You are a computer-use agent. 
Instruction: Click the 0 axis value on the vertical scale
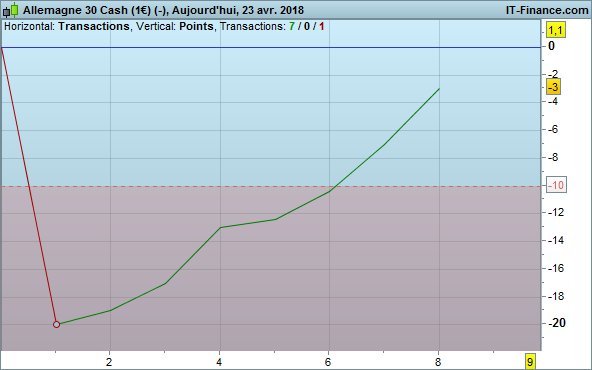coord(551,46)
